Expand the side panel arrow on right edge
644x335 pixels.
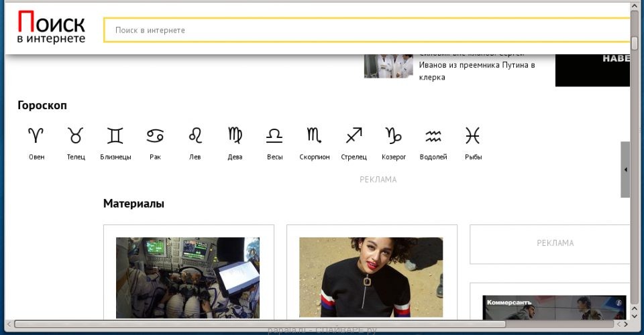(x=625, y=170)
